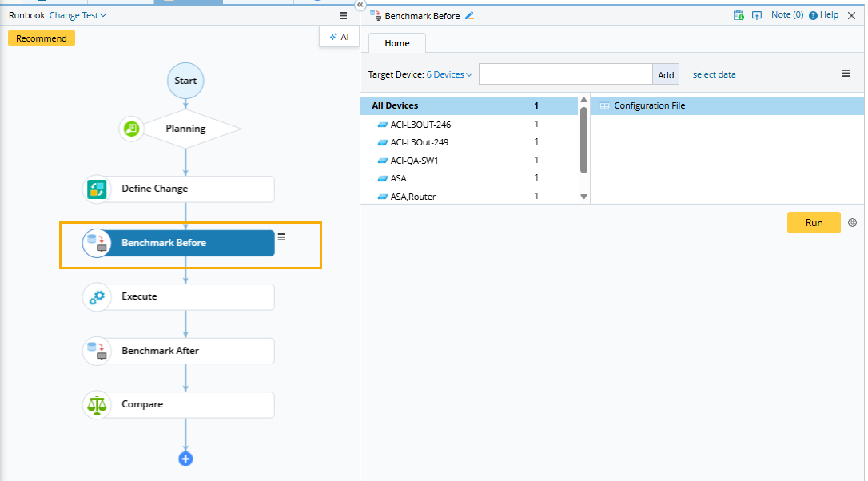Click the device icon for ACI-L3OUT-246
Viewport: 868px width, 481px height.
click(x=382, y=125)
